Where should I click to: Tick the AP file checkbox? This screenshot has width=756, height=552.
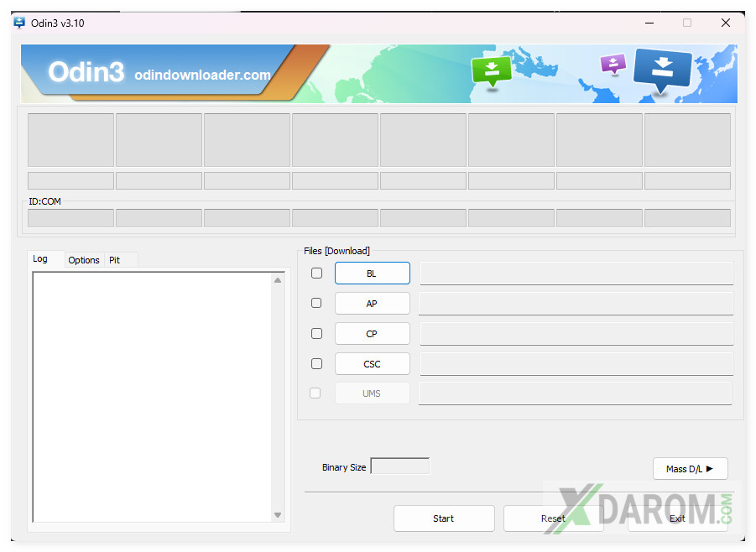[316, 304]
